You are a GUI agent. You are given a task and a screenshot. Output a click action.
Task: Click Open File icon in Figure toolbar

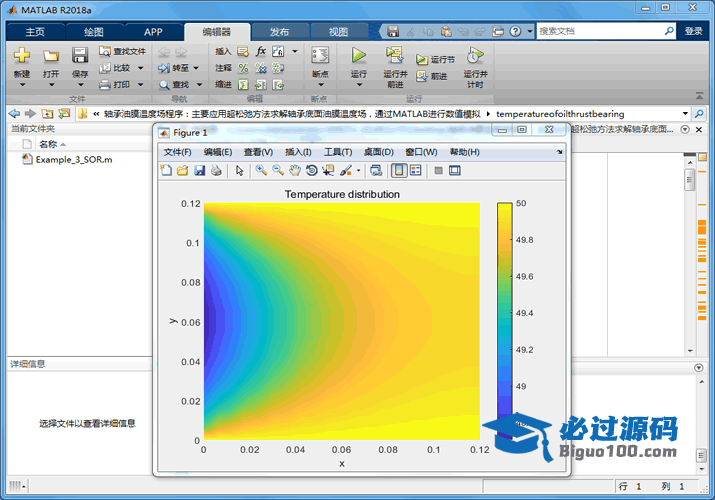click(182, 170)
